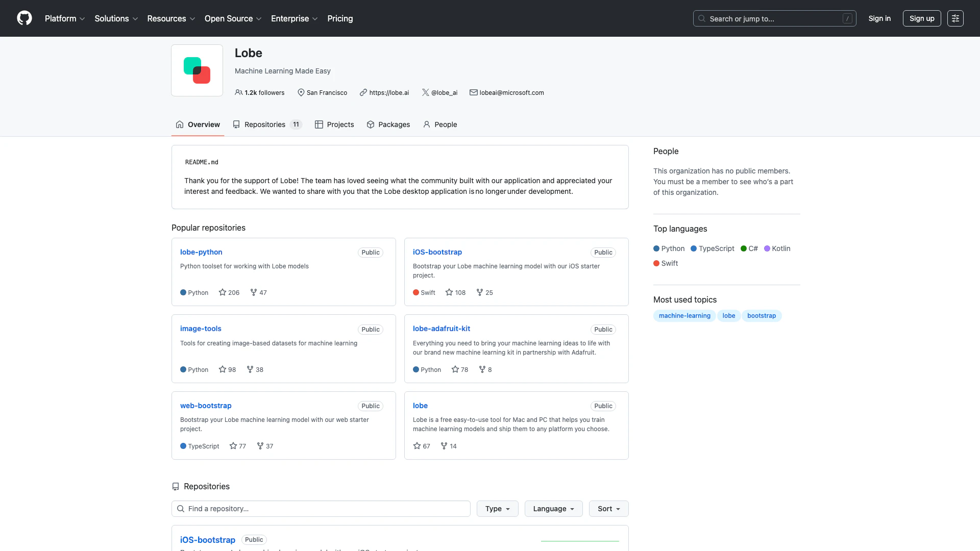Viewport: 980px width, 551px height.
Task: Select the Python language color entry
Action: pos(669,248)
